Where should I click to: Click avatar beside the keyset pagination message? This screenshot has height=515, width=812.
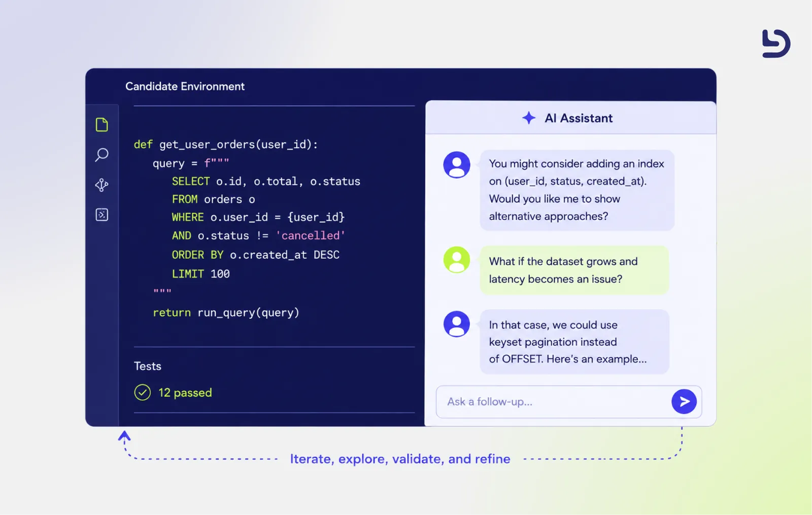(457, 324)
